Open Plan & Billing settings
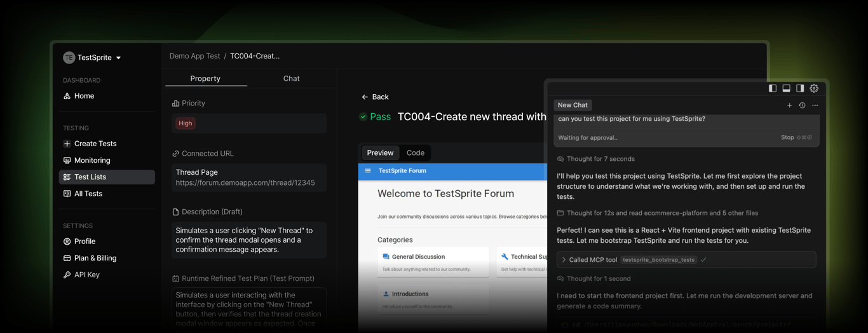This screenshot has width=868, height=333. [95, 258]
